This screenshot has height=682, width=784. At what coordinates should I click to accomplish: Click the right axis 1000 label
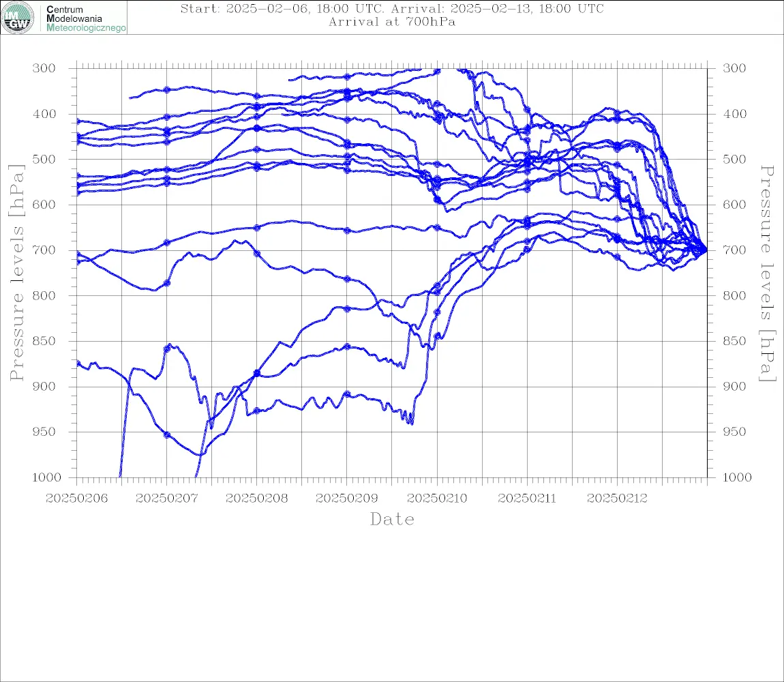click(x=737, y=477)
